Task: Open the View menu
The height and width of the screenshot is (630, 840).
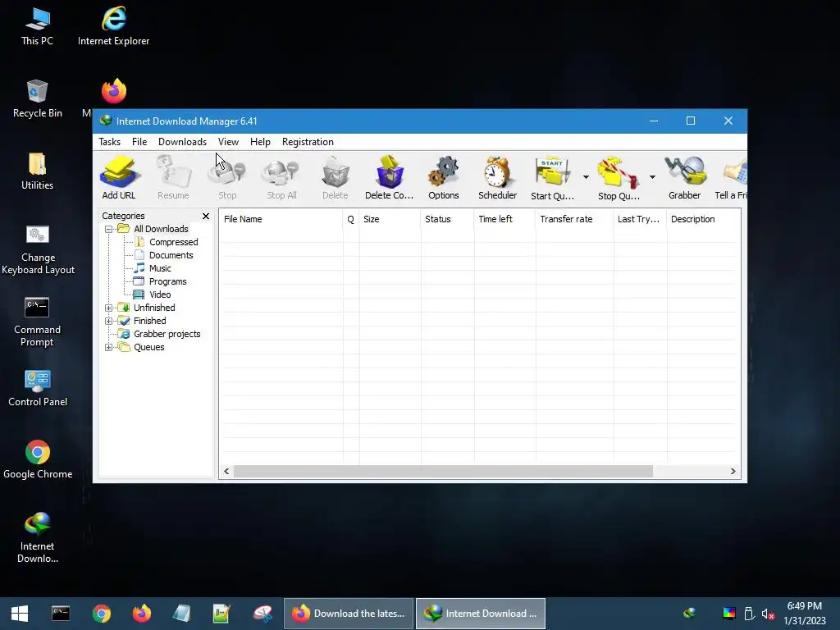Action: 228,141
